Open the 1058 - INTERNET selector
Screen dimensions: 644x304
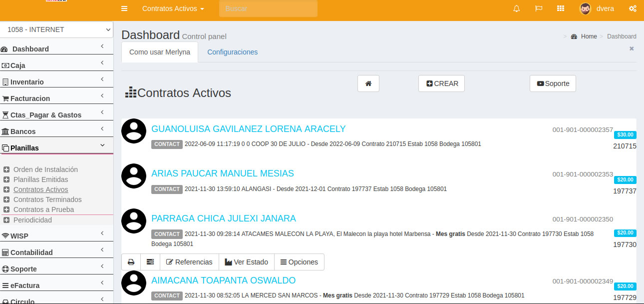click(56, 29)
